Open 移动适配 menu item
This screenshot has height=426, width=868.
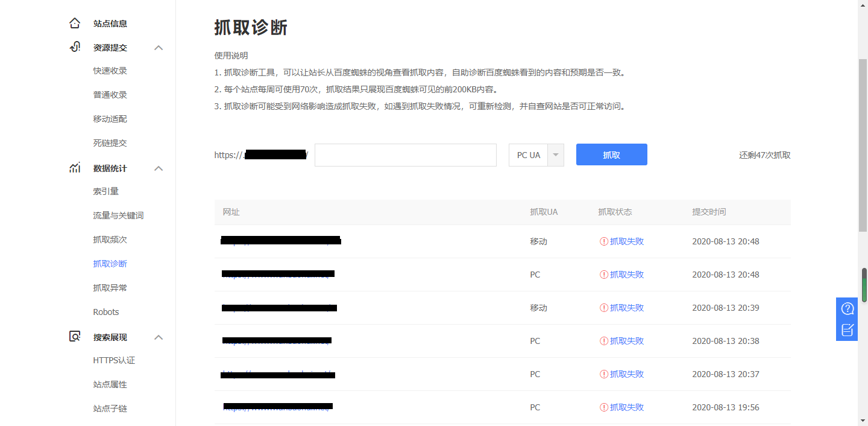tap(110, 119)
